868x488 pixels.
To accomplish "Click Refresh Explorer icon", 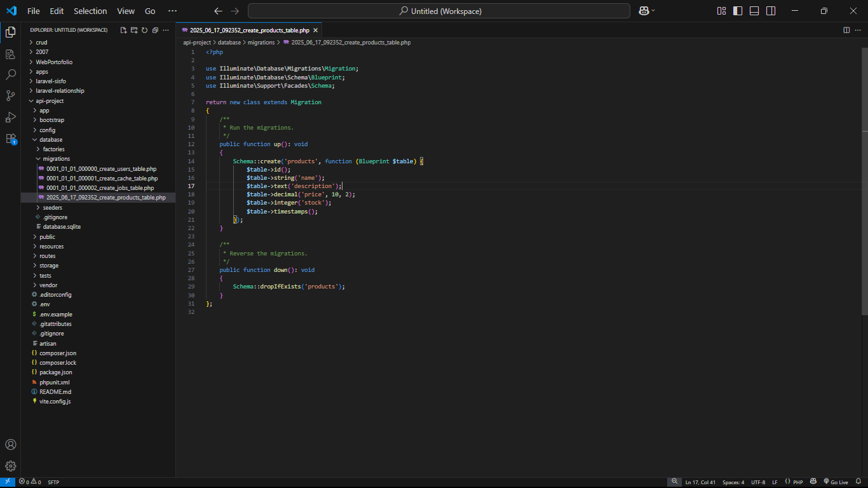I will 144,30.
